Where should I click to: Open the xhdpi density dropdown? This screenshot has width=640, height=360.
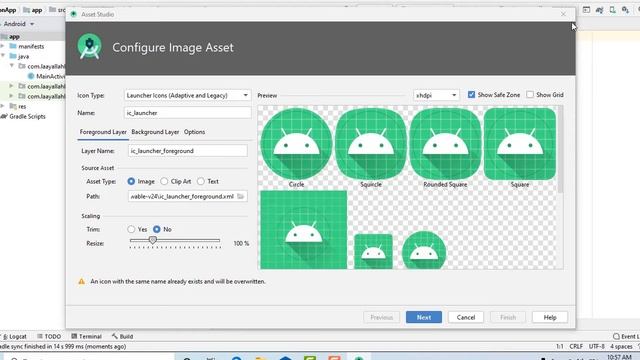436,95
